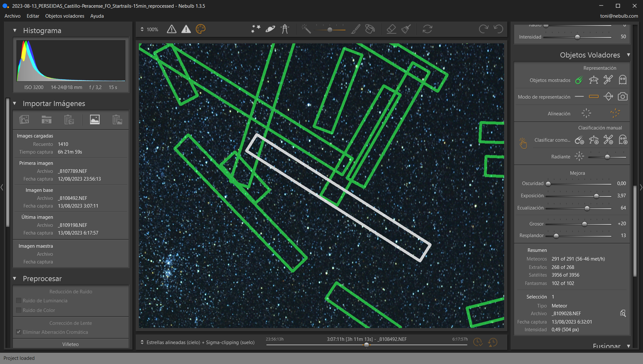This screenshot has height=364, width=643.
Task: Collapse right sidebar with edge arrow
Action: (641, 187)
